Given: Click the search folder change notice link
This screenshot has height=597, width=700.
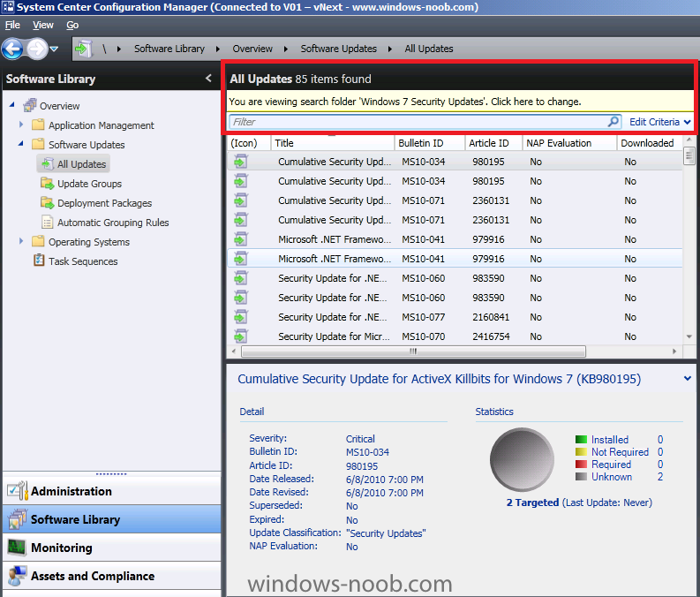Looking at the screenshot, I should click(x=405, y=102).
